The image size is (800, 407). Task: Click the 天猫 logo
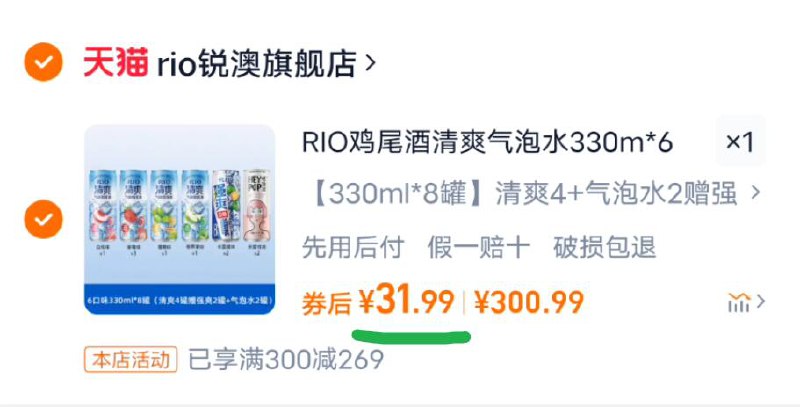116,62
